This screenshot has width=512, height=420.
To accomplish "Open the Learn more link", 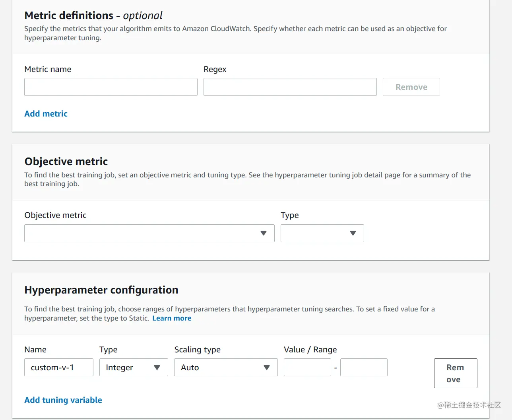I will pyautogui.click(x=172, y=318).
